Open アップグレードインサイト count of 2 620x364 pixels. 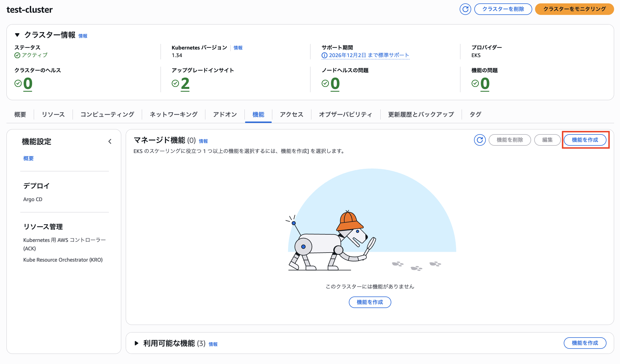pyautogui.click(x=185, y=84)
